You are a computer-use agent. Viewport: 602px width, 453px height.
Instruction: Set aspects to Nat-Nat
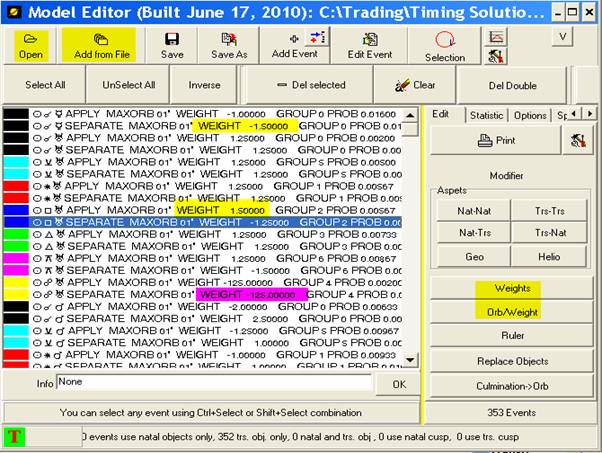[x=474, y=211]
